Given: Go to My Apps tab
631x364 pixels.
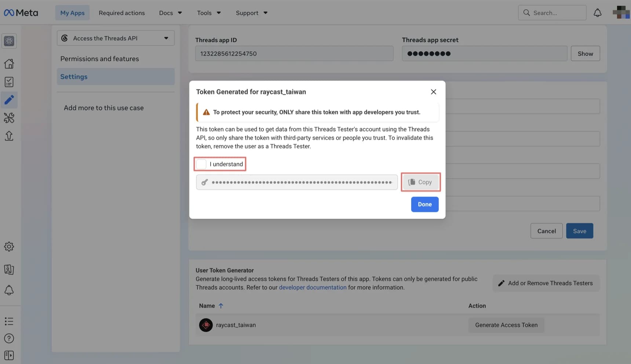Looking at the screenshot, I should click(x=72, y=13).
